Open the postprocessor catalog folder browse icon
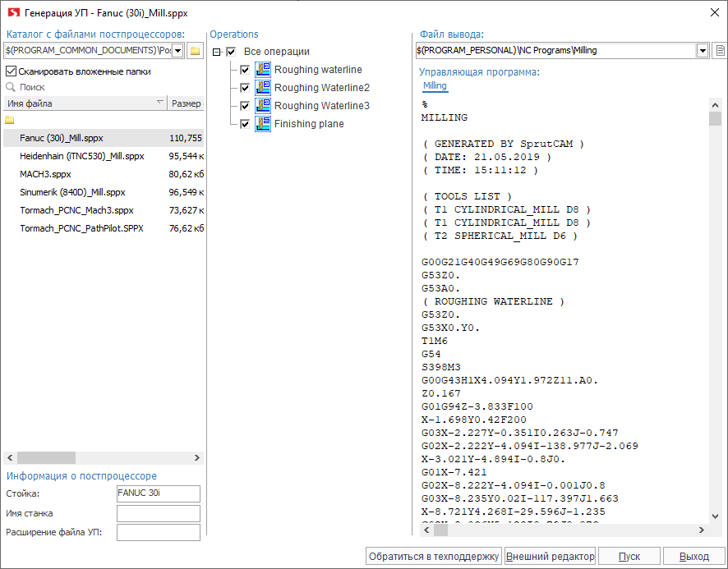Screen dimensions: 728x569 (x=195, y=51)
